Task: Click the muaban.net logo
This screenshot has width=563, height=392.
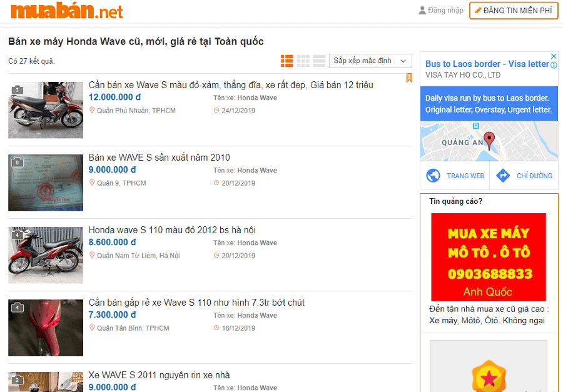Action: pos(67,11)
